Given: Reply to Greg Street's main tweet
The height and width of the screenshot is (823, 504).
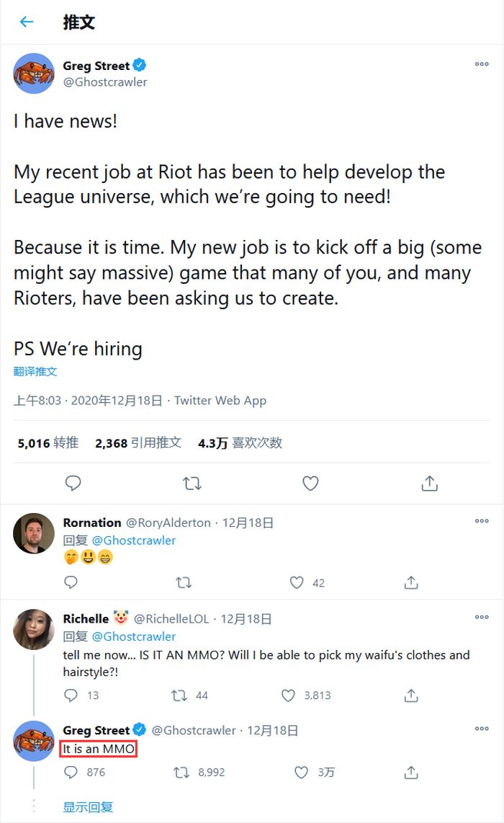Looking at the screenshot, I should click(73, 484).
